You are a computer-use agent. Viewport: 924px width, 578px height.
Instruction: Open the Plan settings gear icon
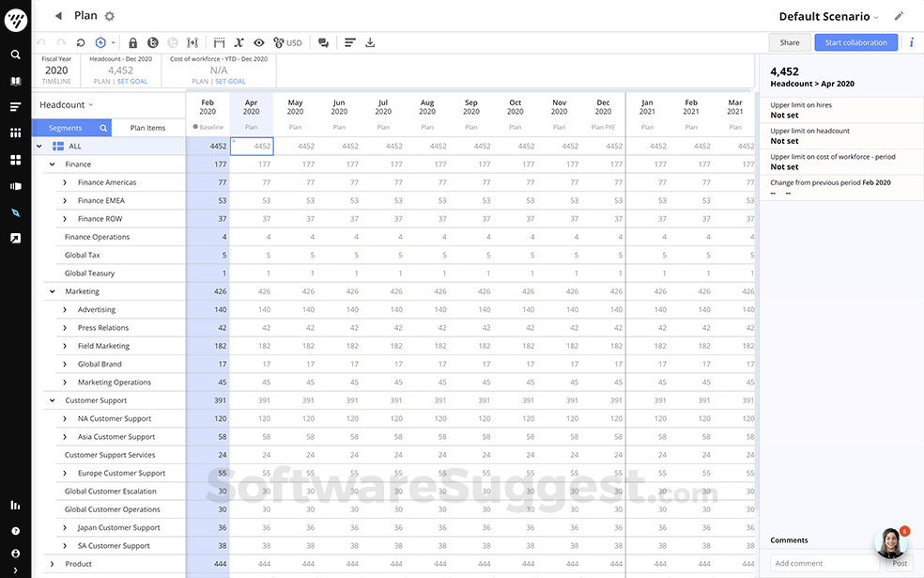point(109,15)
